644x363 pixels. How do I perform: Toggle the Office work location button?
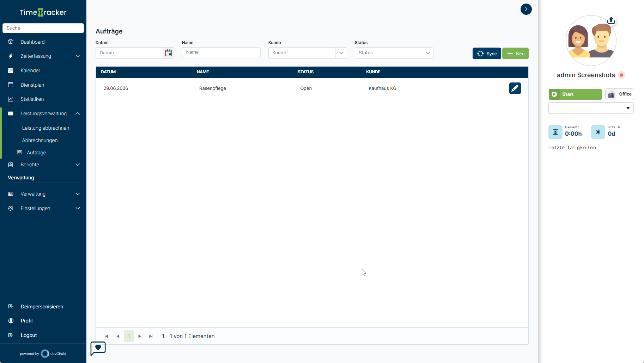[x=620, y=94]
